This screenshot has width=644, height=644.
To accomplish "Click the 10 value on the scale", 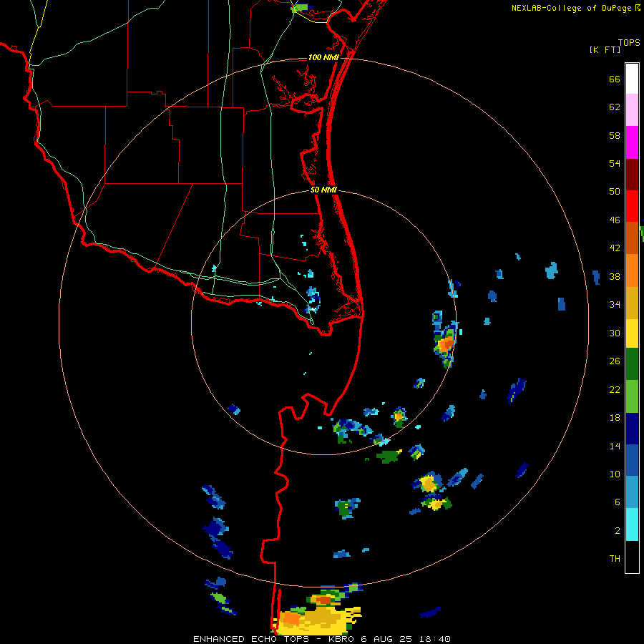I will (x=615, y=474).
